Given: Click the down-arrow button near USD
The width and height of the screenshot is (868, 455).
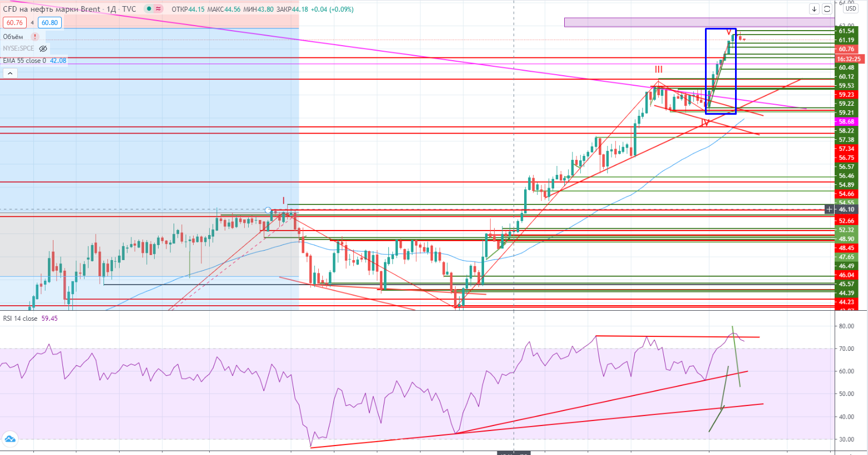Looking at the screenshot, I should 814,9.
